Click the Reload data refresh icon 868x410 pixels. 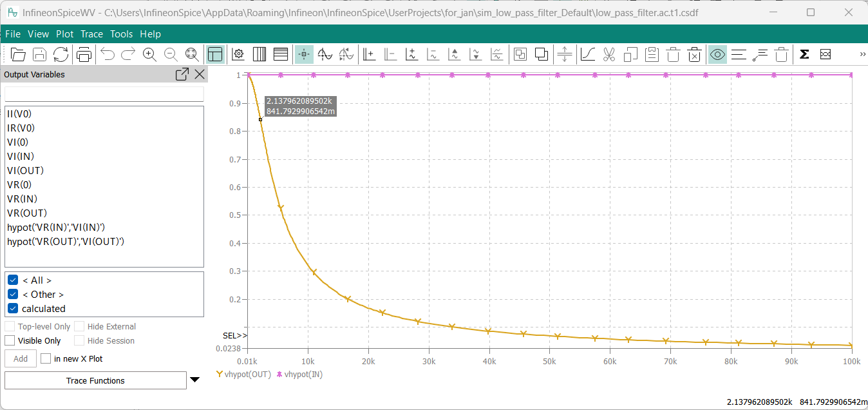coord(61,55)
